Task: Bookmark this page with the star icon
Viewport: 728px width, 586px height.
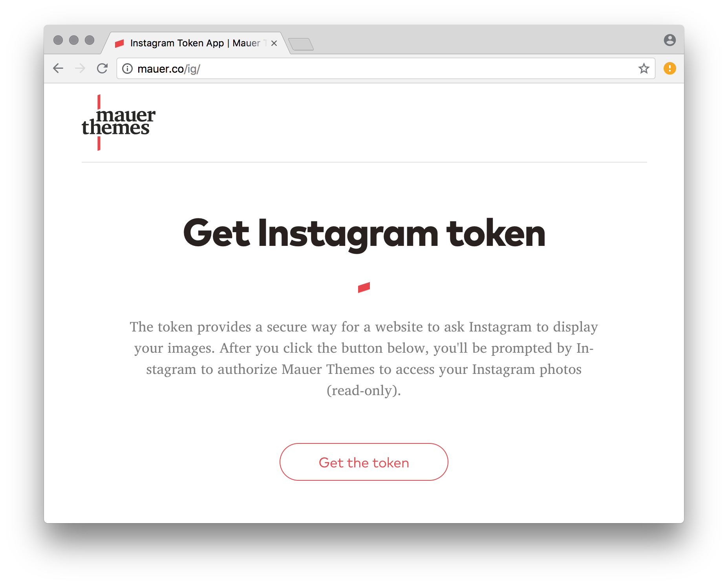Action: click(x=644, y=69)
